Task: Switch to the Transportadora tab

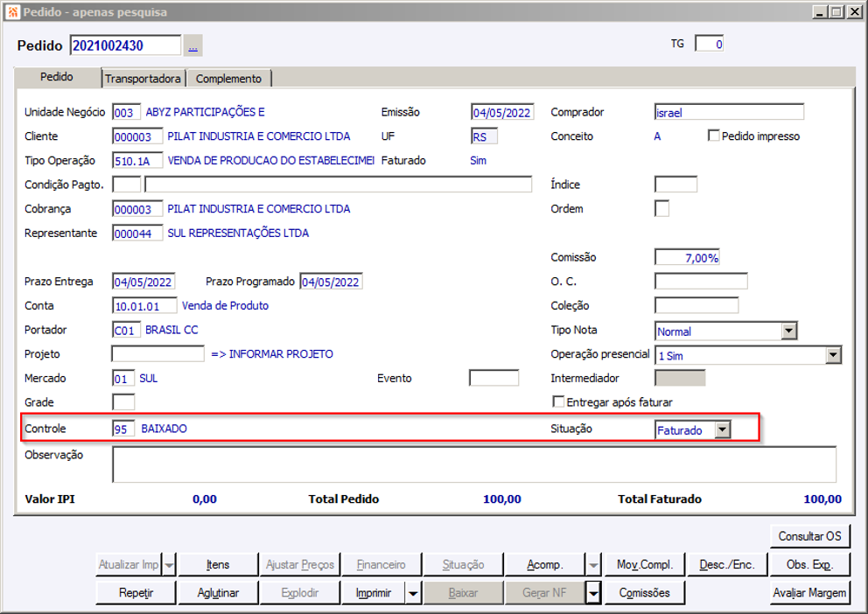Action: (x=143, y=79)
